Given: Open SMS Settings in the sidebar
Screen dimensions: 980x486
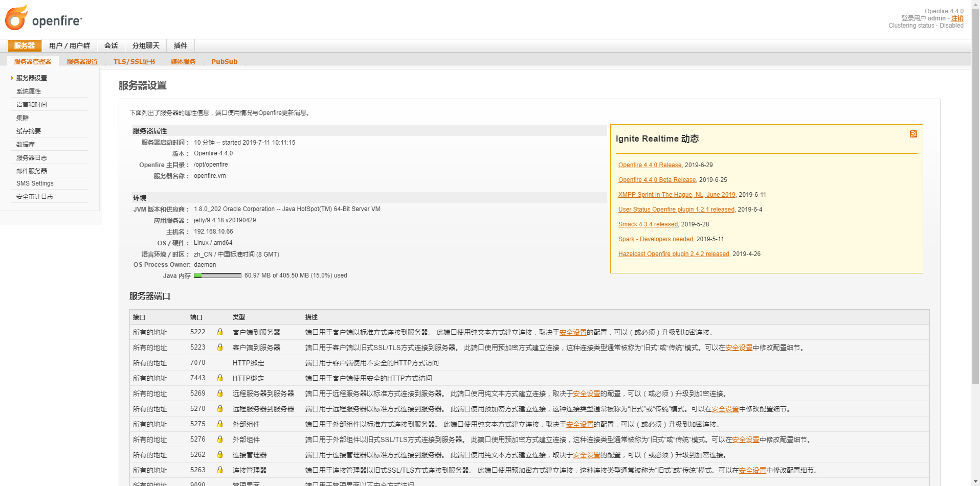Looking at the screenshot, I should 35,183.
